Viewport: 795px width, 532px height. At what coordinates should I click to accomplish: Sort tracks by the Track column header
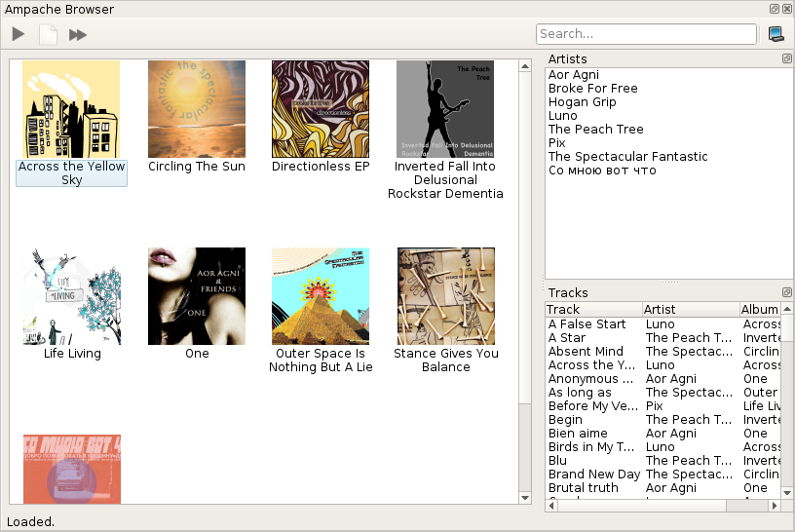(593, 310)
